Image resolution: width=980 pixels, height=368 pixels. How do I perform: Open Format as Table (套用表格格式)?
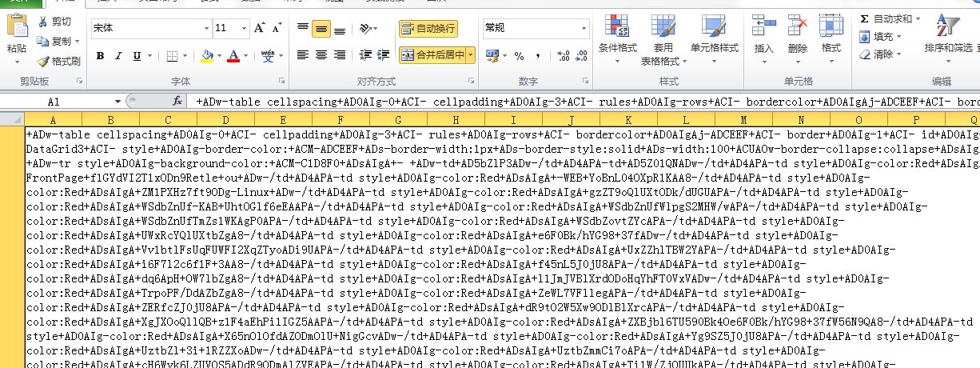663,40
